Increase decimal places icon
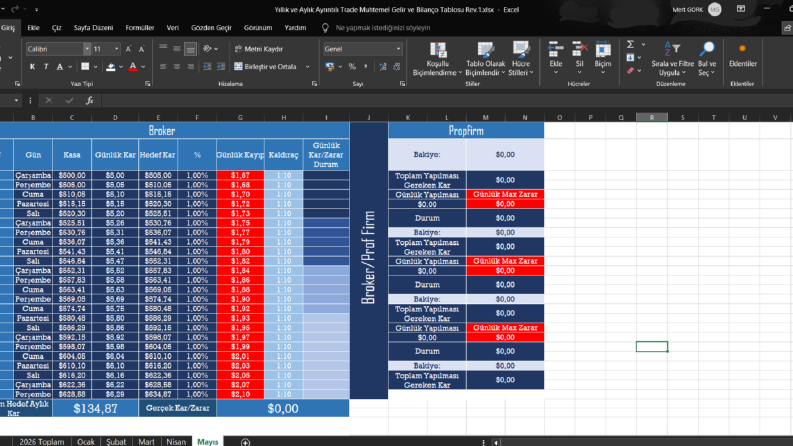This screenshot has width=793, height=446. pyautogui.click(x=383, y=67)
